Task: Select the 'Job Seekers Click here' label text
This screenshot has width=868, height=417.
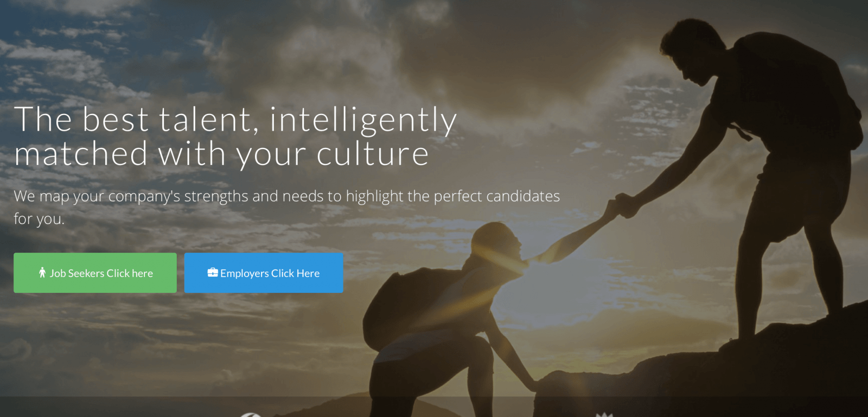Action: pos(101,273)
